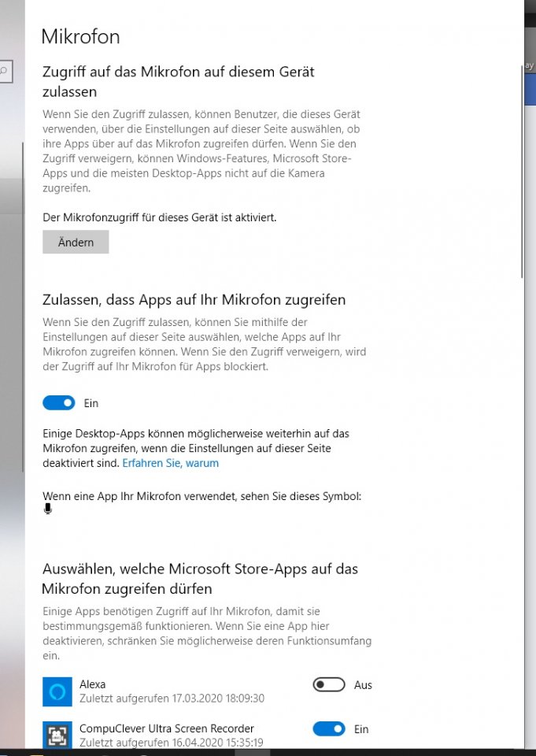Click the 'Aus' label beside Alexa's switch
This screenshot has width=536, height=756.
coord(363,685)
